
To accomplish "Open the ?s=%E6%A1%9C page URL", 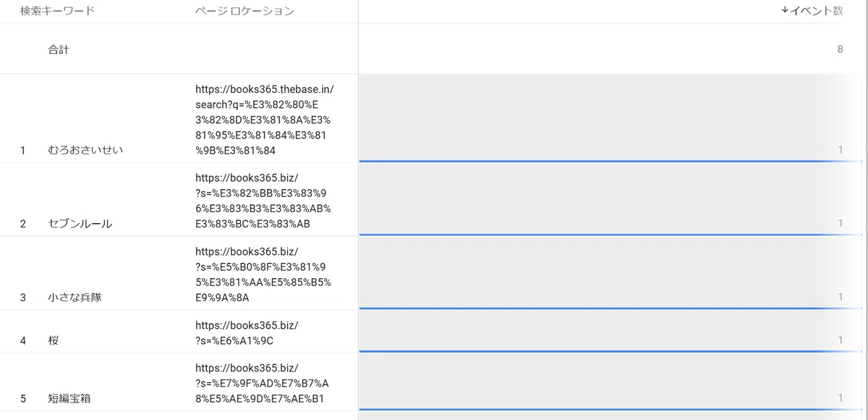I will pyautogui.click(x=246, y=333).
